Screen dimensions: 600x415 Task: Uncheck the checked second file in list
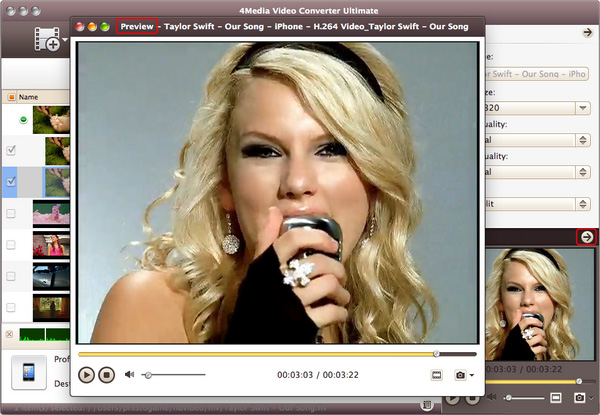pos(11,149)
